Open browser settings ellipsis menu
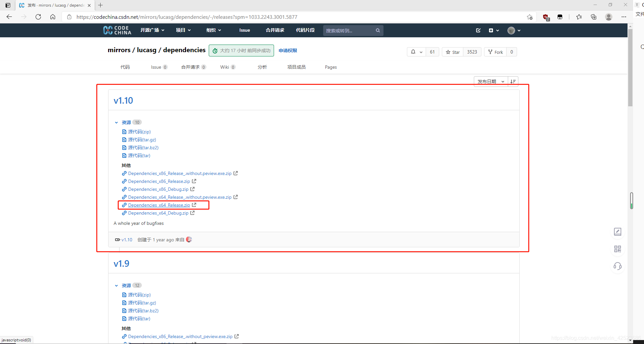The width and height of the screenshot is (644, 344). (x=624, y=17)
